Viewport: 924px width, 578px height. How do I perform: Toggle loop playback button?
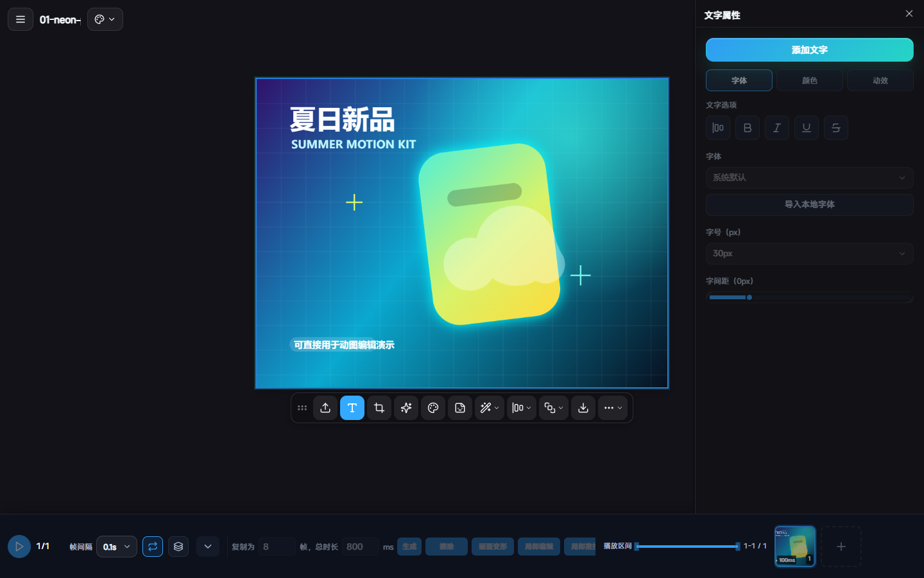(x=153, y=547)
